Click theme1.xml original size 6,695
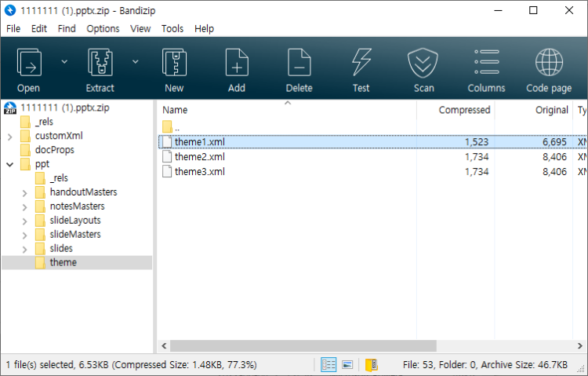 click(554, 142)
